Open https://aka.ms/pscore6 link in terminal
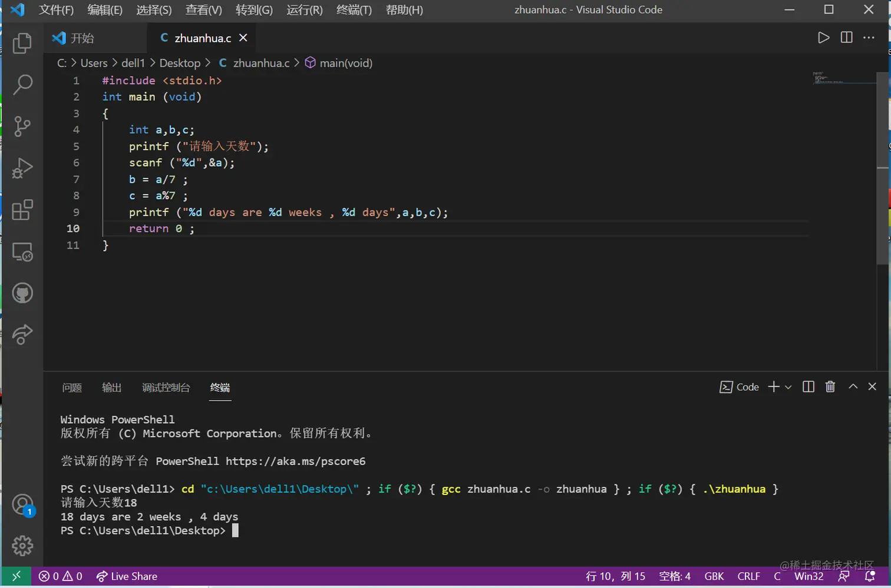Screen dimensions: 891x588 pos(295,461)
